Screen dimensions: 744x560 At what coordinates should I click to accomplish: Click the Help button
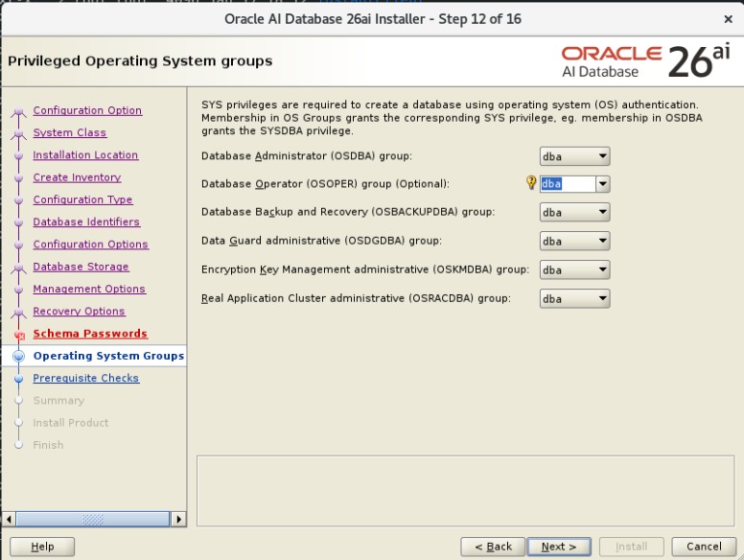(x=42, y=547)
